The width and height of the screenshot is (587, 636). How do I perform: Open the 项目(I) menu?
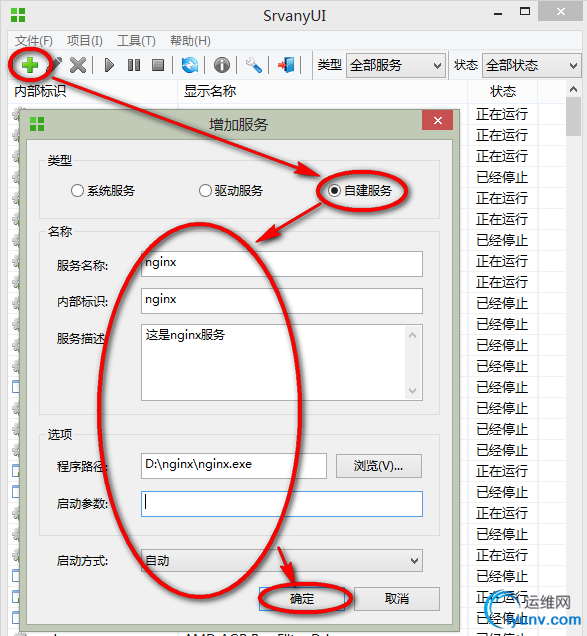pos(84,41)
